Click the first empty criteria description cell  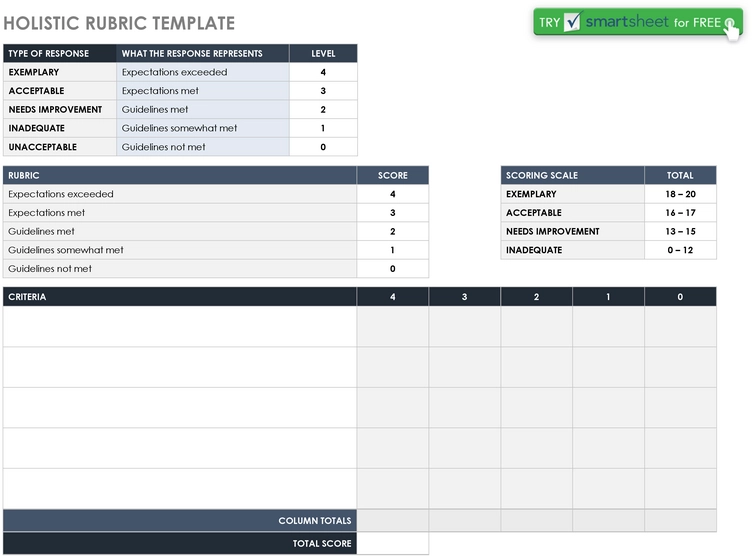[180, 326]
